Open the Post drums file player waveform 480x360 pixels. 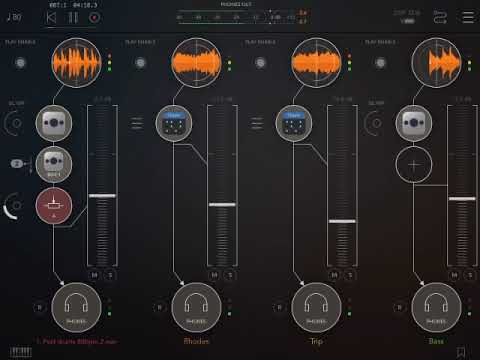(76, 63)
